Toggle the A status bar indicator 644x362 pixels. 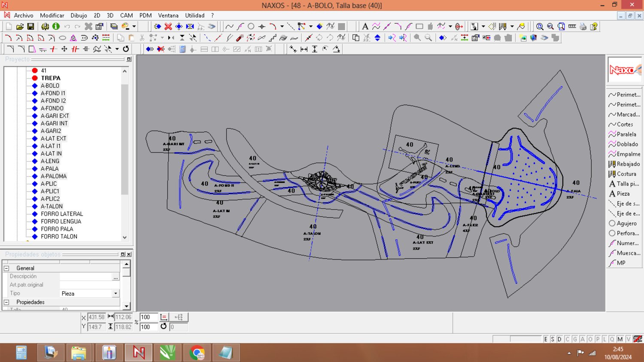click(583, 339)
